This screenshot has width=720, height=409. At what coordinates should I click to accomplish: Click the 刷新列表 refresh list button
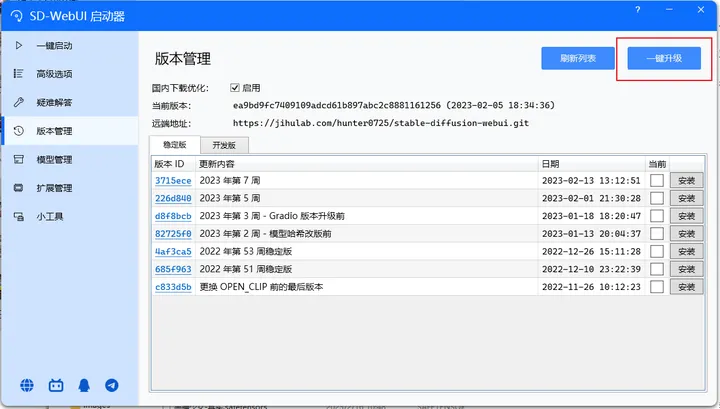click(x=578, y=58)
